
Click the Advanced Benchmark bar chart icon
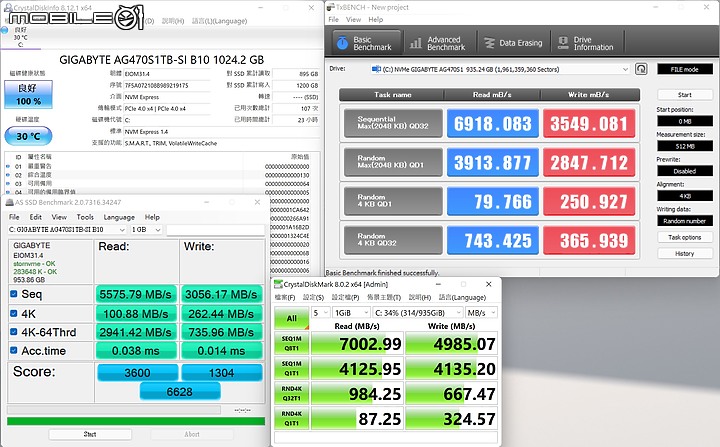(416, 43)
